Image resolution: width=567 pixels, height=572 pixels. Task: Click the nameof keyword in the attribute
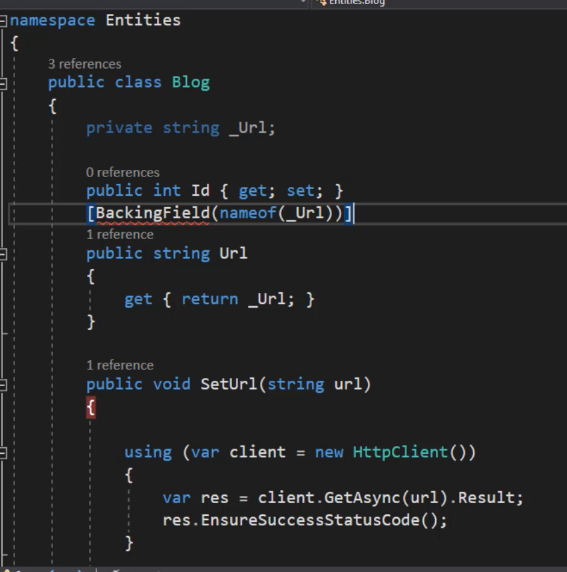click(248, 213)
